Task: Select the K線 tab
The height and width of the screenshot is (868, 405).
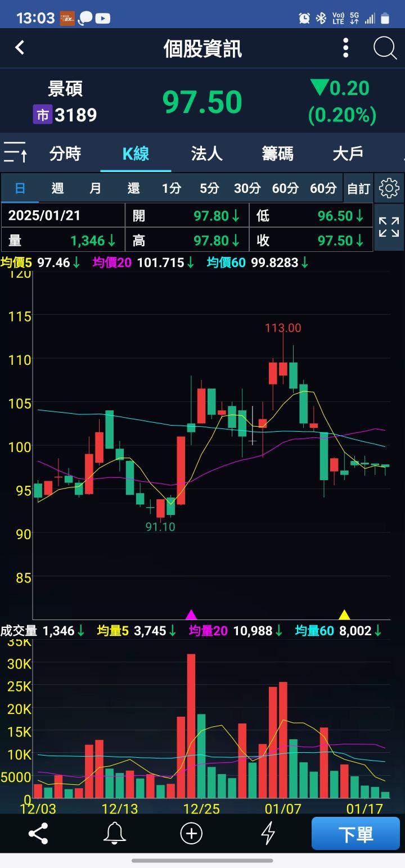Action: (x=136, y=153)
